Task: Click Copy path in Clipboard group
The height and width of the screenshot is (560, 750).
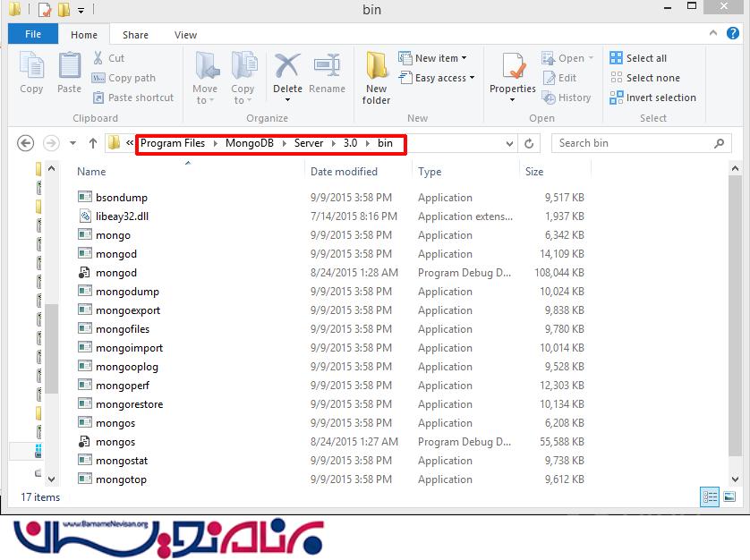Action: [x=124, y=78]
